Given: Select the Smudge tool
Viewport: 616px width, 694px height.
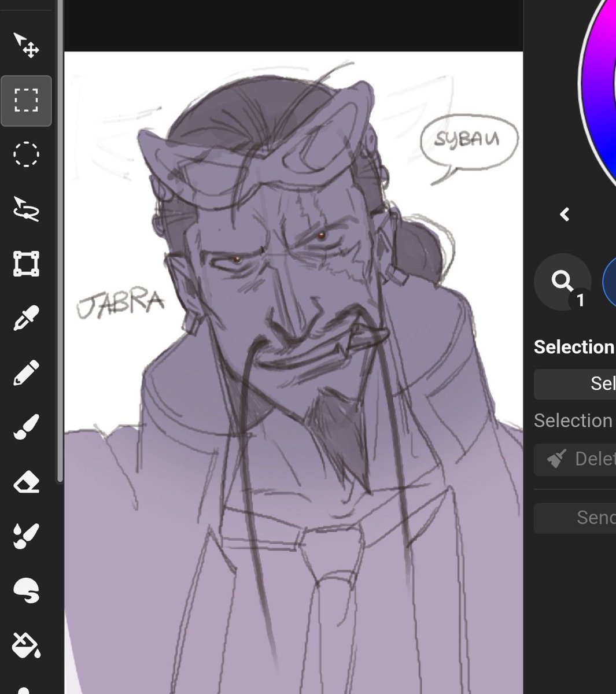Looking at the screenshot, I should pos(26,590).
